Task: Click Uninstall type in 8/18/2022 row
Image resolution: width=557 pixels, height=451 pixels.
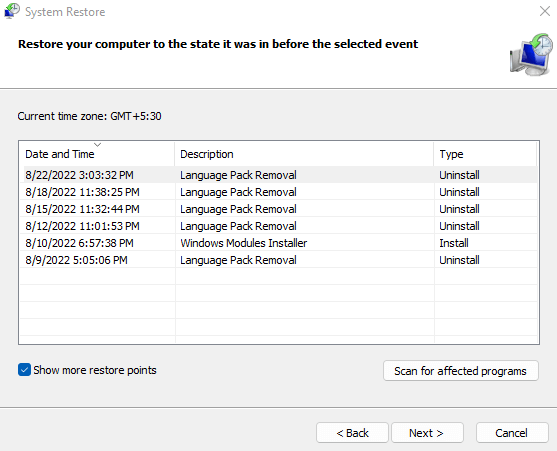Action: [459, 192]
